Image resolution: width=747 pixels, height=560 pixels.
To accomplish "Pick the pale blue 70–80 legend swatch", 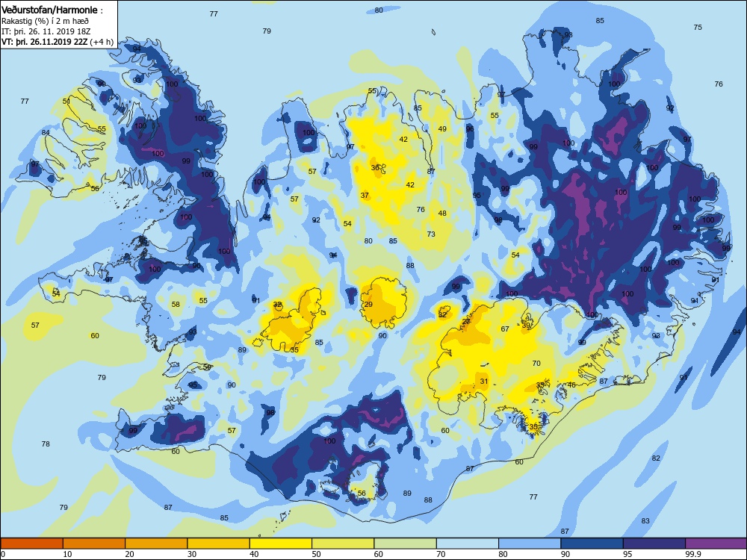I will (468, 544).
